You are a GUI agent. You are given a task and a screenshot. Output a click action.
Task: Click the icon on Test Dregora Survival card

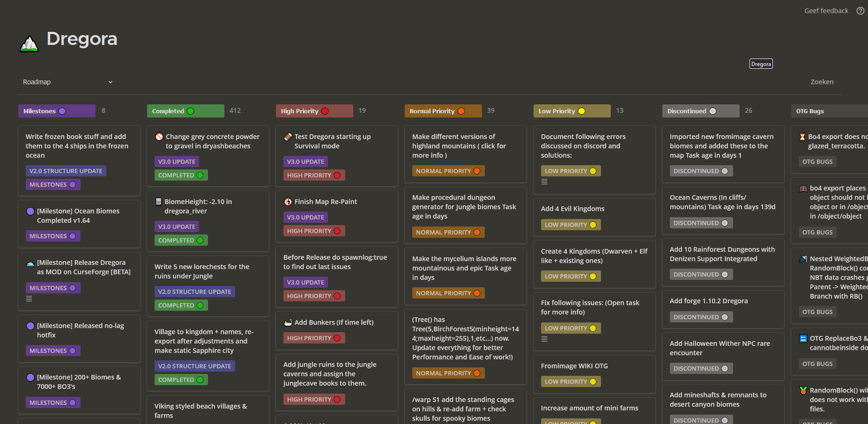coord(288,137)
